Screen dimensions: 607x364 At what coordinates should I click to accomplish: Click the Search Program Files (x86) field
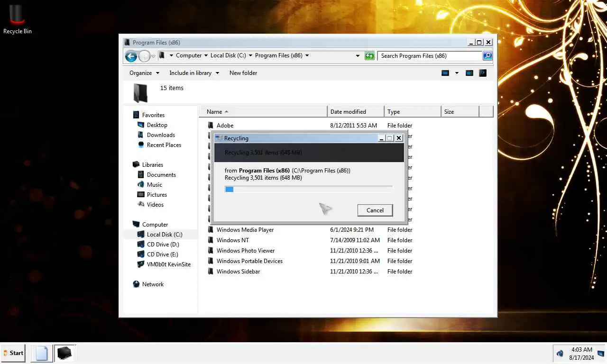431,56
